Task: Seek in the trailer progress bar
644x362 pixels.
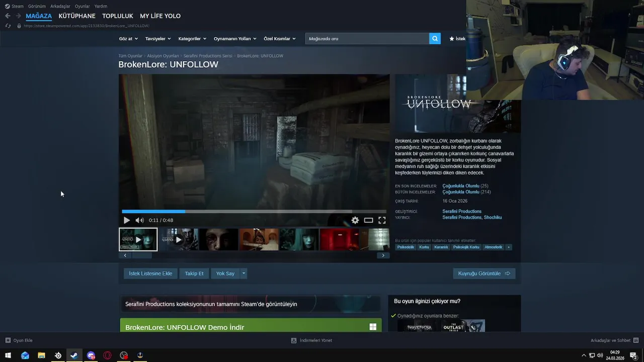Action: tap(254, 212)
